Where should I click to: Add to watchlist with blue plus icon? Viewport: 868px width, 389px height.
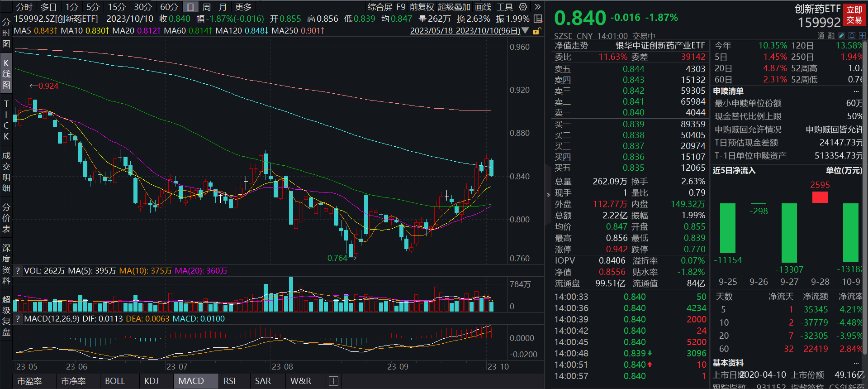(862, 35)
